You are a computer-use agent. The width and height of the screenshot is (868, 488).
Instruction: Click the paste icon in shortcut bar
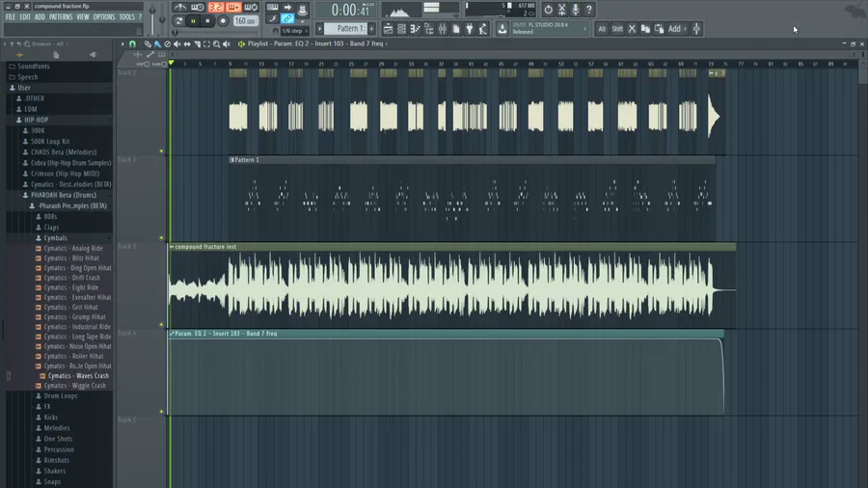[x=659, y=29]
